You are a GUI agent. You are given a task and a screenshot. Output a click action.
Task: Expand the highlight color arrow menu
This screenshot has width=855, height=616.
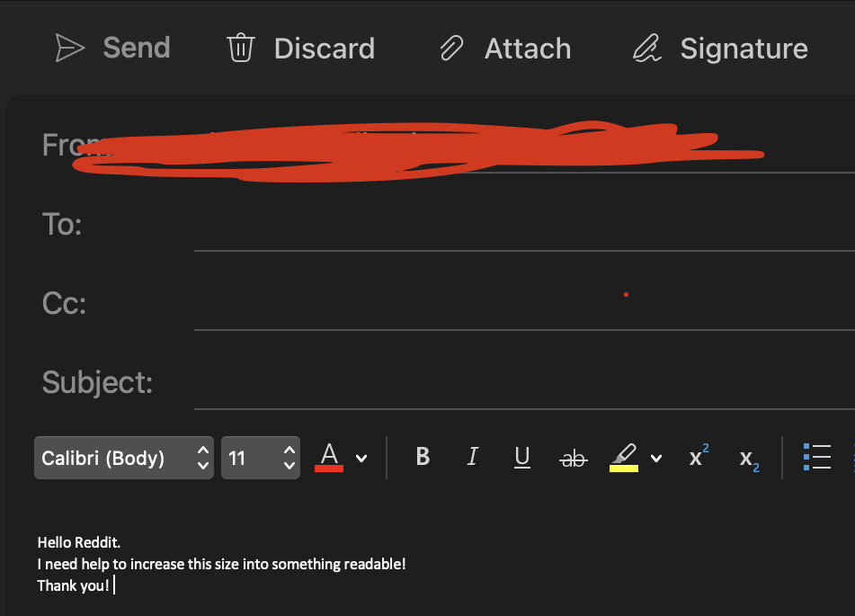point(656,459)
